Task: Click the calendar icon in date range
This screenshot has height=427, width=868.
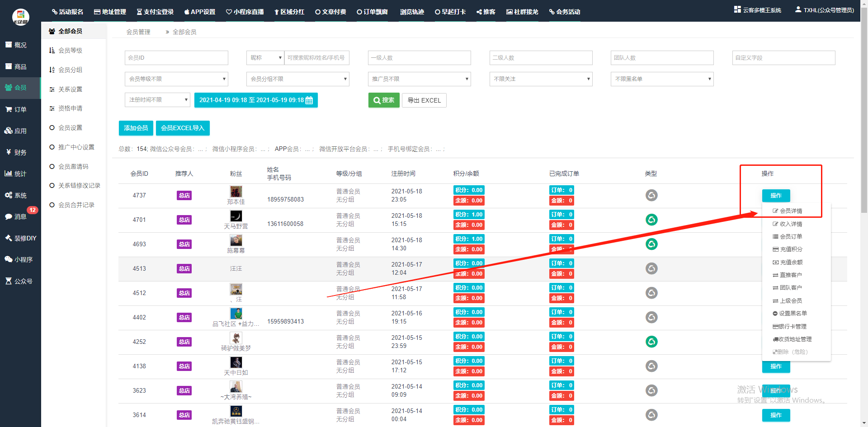Action: pos(309,100)
